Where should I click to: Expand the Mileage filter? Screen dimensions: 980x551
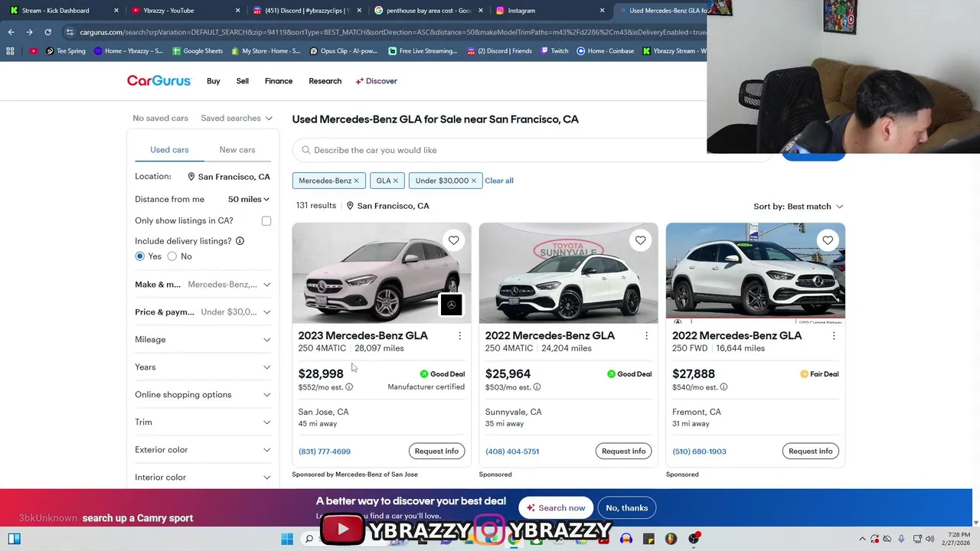pos(203,340)
